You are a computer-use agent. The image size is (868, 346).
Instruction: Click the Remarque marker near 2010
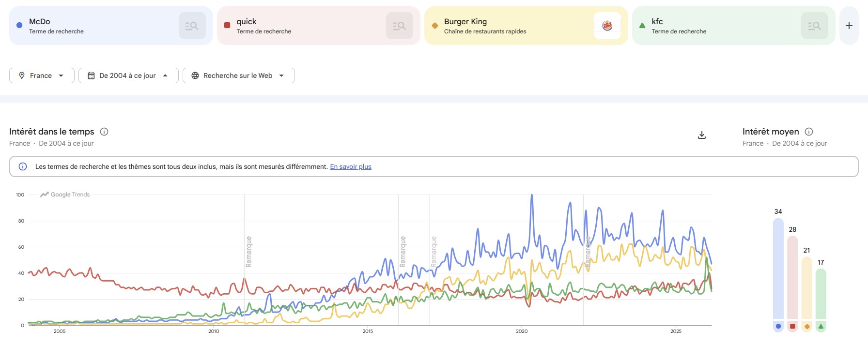248,251
